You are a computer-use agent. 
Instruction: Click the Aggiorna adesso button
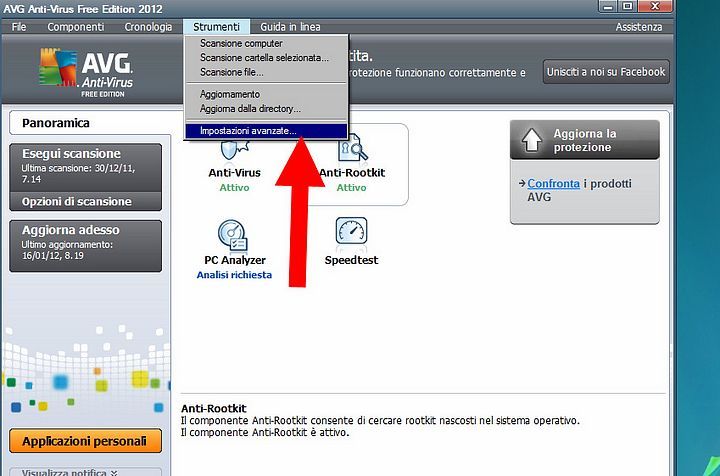click(85, 246)
